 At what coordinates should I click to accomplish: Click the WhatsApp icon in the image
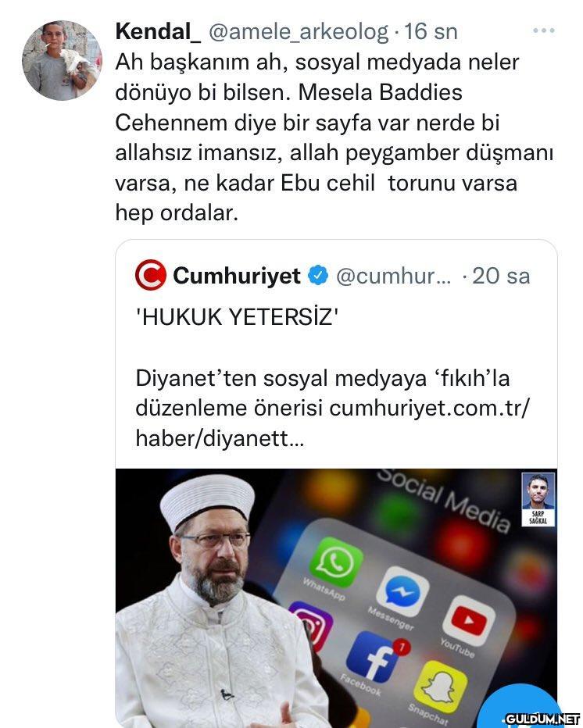point(336,562)
